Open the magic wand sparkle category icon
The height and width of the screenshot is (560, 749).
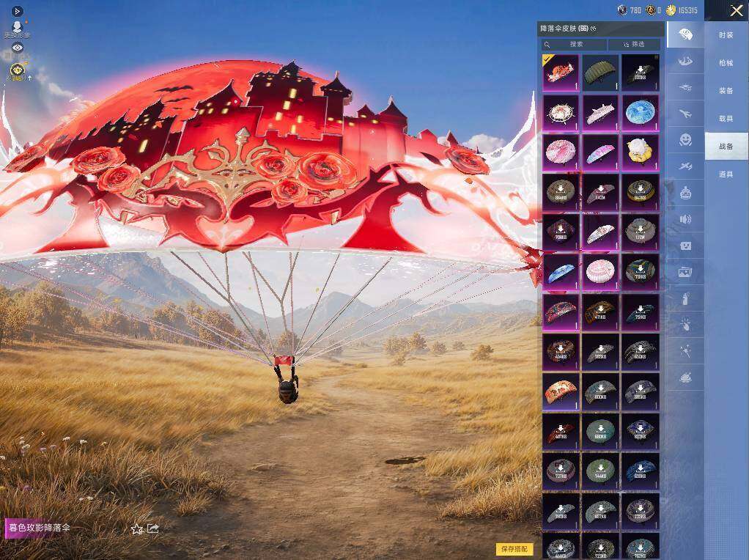685,352
